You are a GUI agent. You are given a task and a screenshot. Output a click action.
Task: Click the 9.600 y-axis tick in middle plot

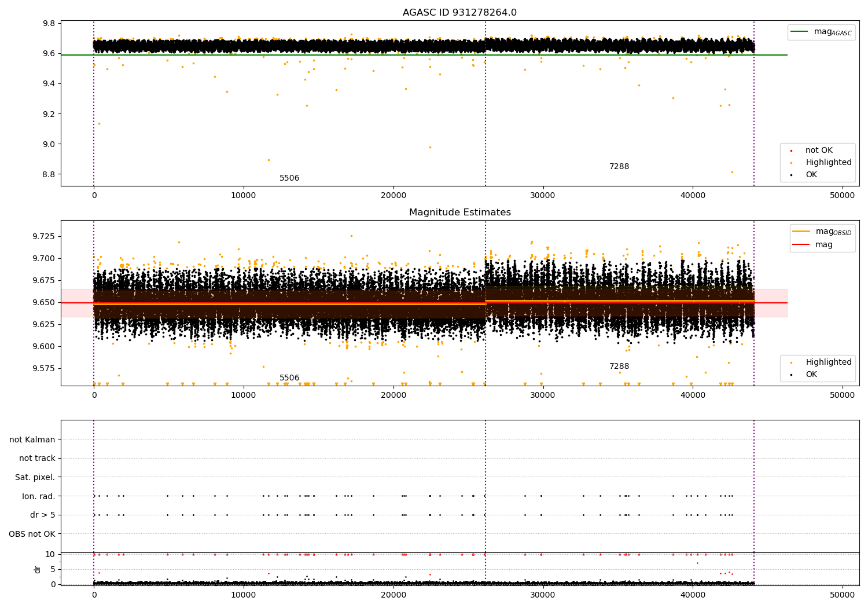(45, 346)
